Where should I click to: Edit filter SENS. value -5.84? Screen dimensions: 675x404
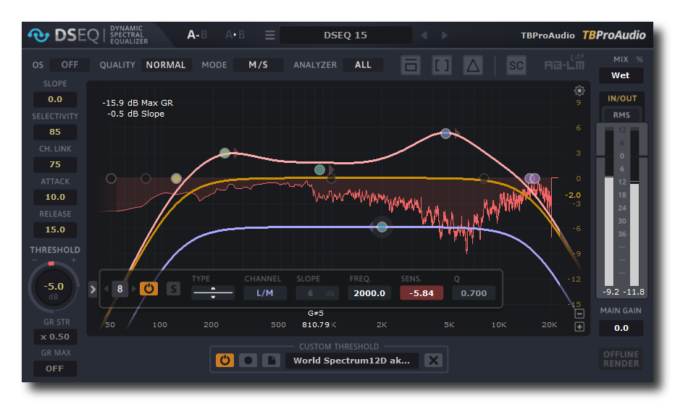421,293
